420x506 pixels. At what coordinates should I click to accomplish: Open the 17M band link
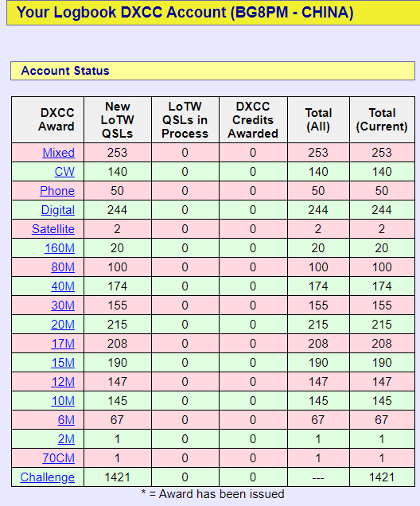coord(63,344)
